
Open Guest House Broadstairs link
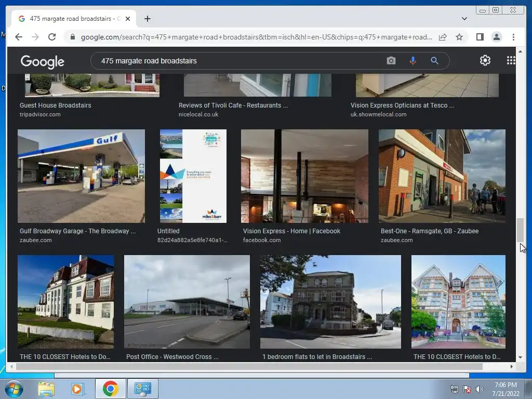55,105
